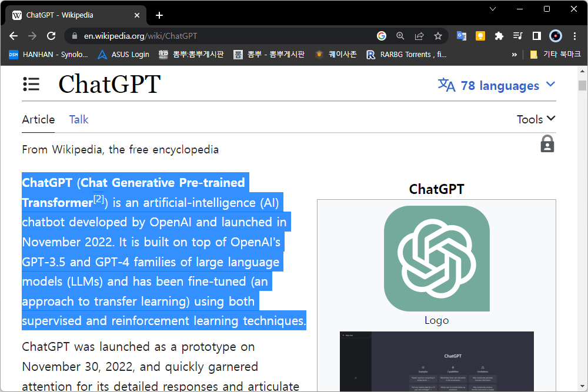Bookmark this page with the star icon
This screenshot has height=392, width=588.
pyautogui.click(x=437, y=36)
